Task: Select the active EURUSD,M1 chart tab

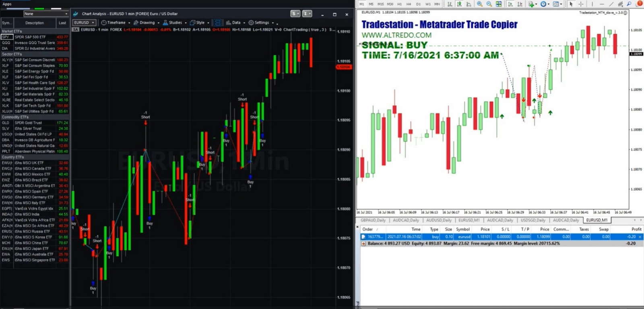Action: click(x=597, y=220)
